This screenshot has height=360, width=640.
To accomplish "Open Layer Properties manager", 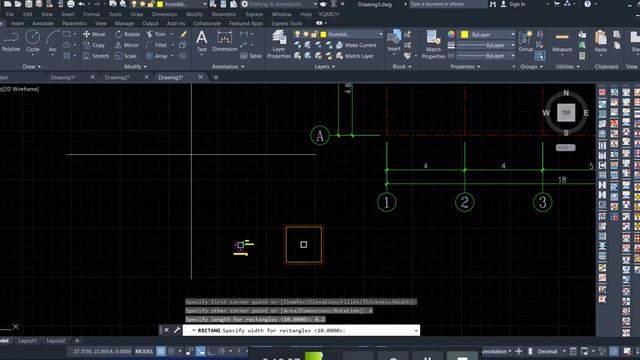I will (x=279, y=44).
